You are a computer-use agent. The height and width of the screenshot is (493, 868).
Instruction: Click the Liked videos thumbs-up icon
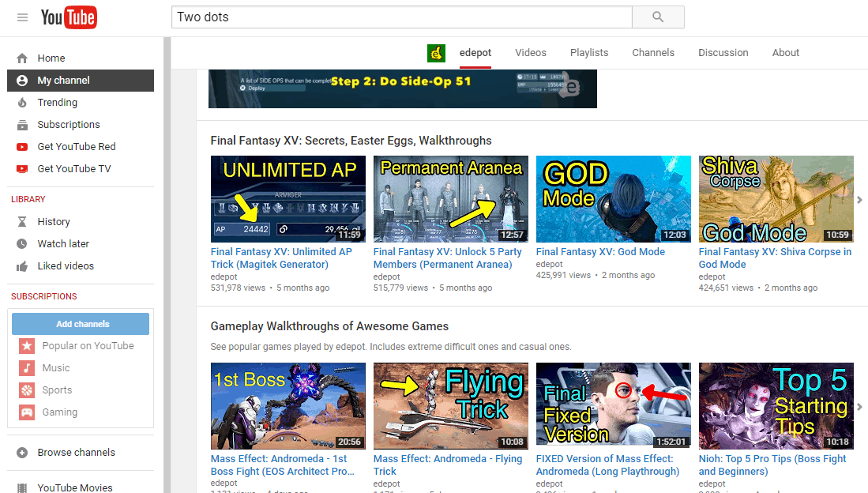[x=22, y=266]
